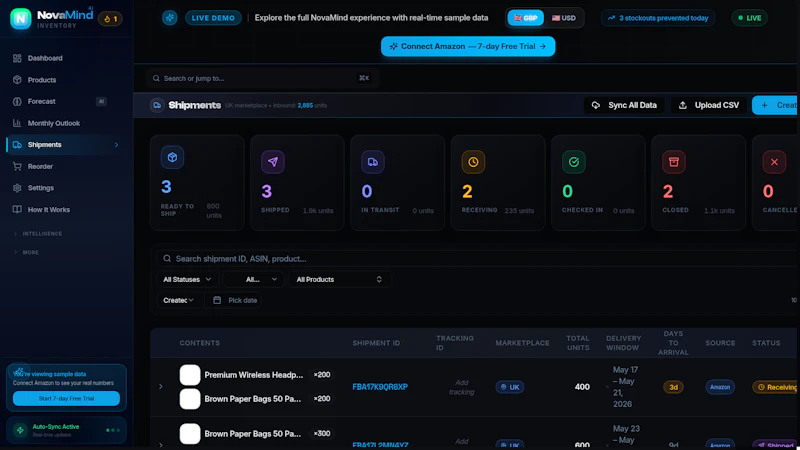800x450 pixels.
Task: Click Sync All Data button
Action: click(624, 105)
